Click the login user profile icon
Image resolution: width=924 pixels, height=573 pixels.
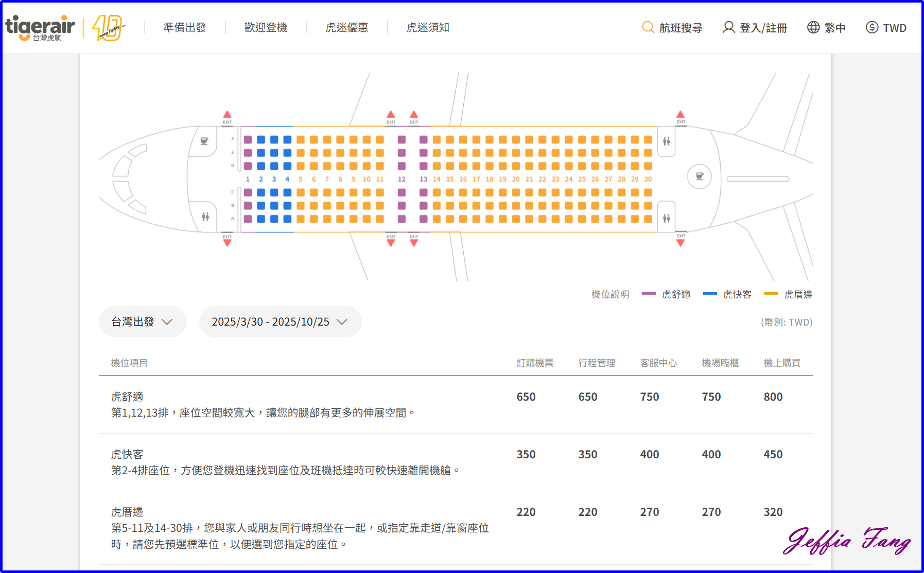tap(728, 27)
